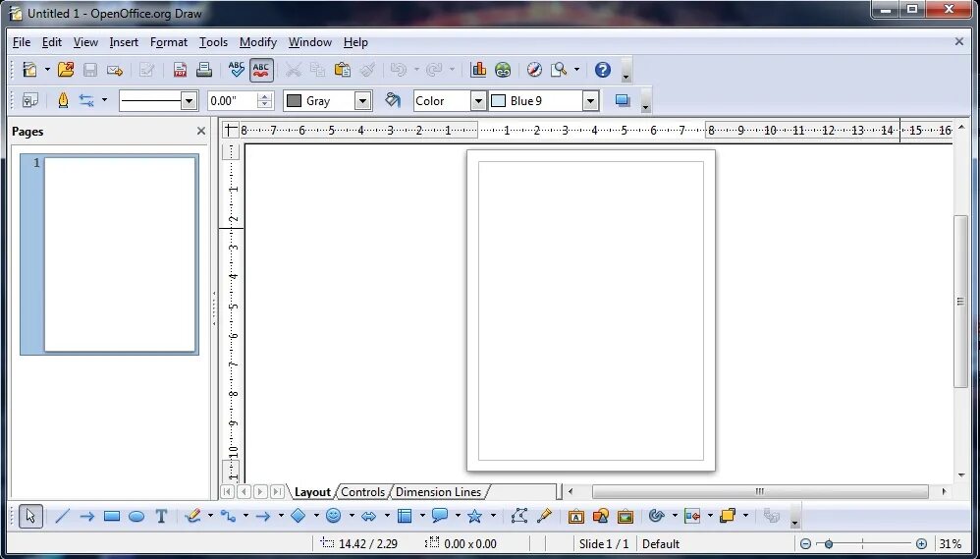980x559 pixels.
Task: Toggle Glue Points mode
Action: [x=544, y=516]
